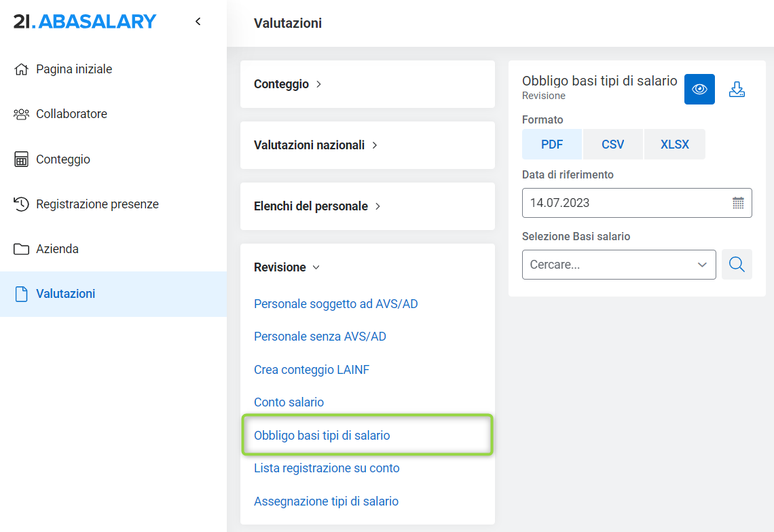This screenshot has width=774, height=532.
Task: Select PDF format
Action: (552, 145)
